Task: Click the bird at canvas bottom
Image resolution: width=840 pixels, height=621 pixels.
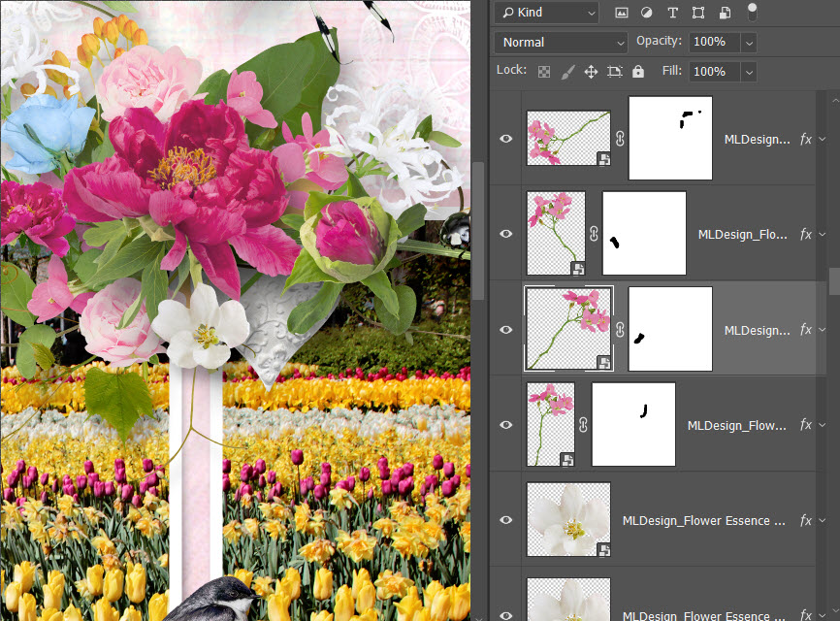Action: [214, 600]
